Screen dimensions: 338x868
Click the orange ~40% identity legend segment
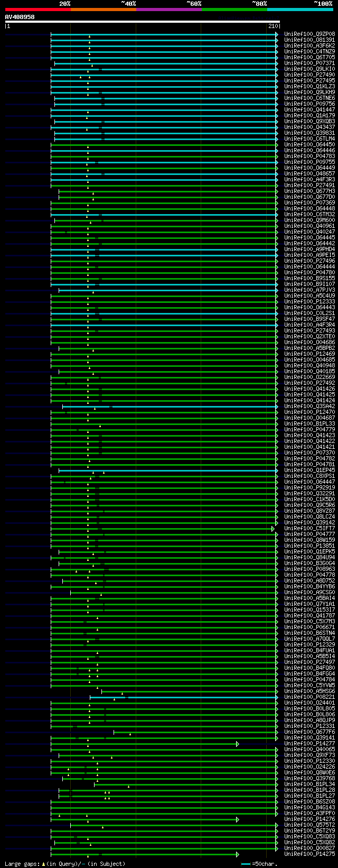pos(104,10)
